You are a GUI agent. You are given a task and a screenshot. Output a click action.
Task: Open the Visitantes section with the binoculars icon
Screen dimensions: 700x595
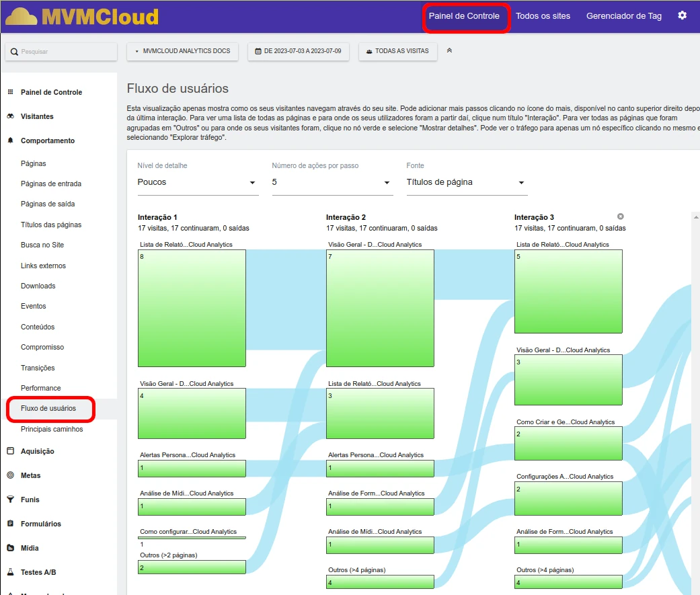37,116
